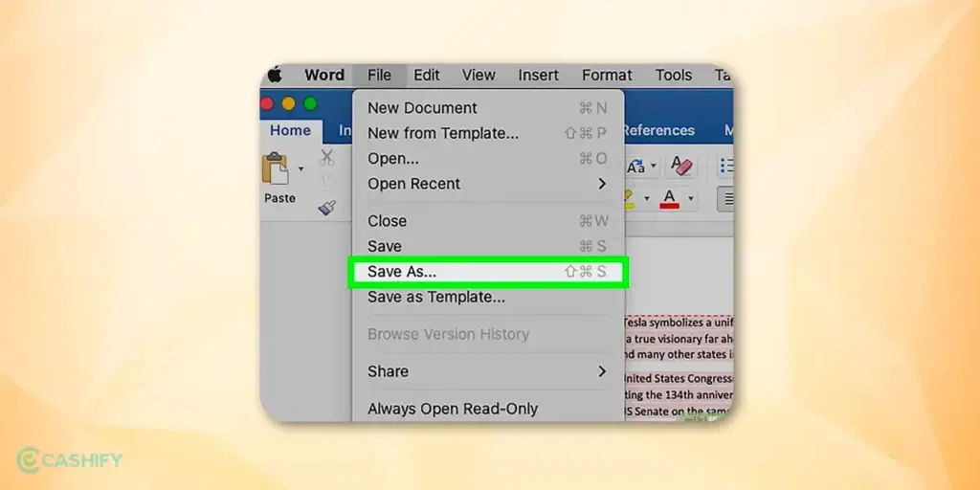Open the Tools menu
Screen dimensions: 980x490
[673, 75]
